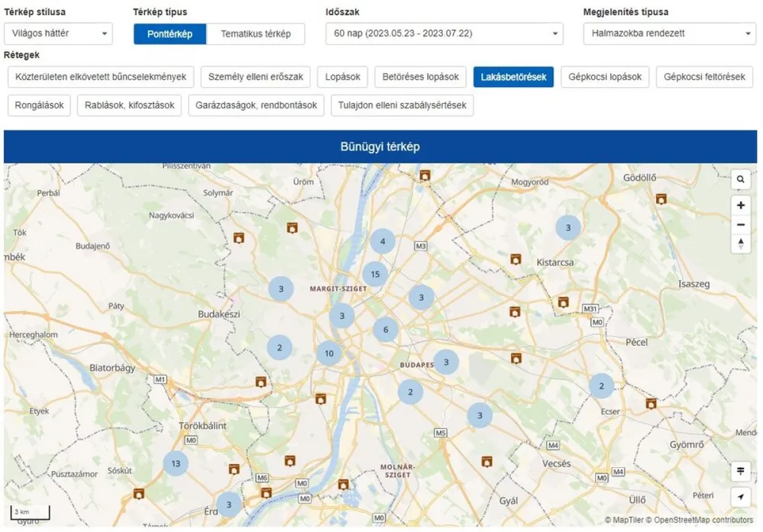The width and height of the screenshot is (763, 532).
Task: Select the Ponttérkép map type
Action: click(170, 34)
